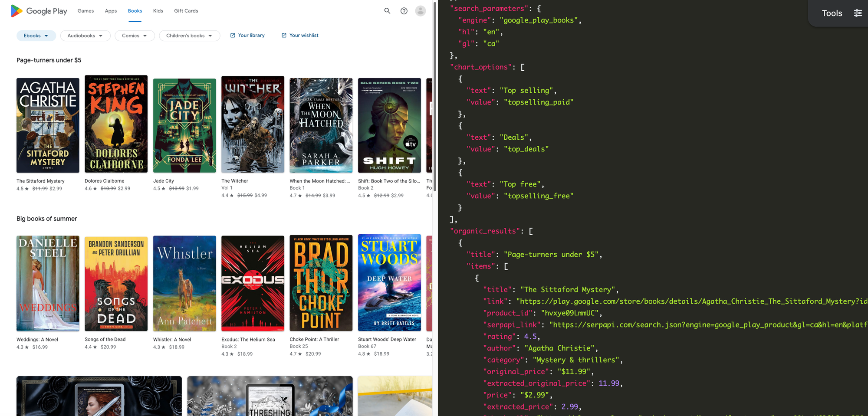868x416 pixels.
Task: Expand the Audiobooks dropdown
Action: [85, 36]
